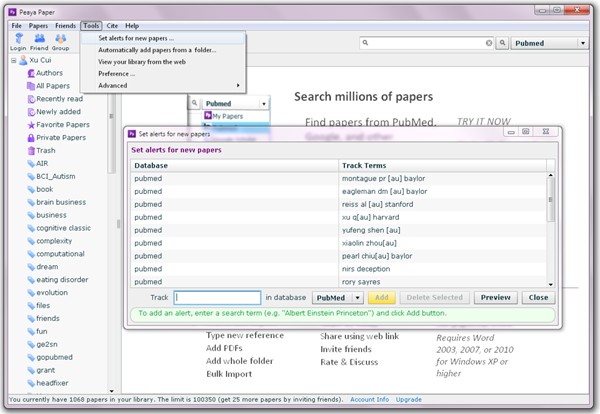Select the cognitive classic folder
This screenshot has height=414, width=600.
[64, 228]
